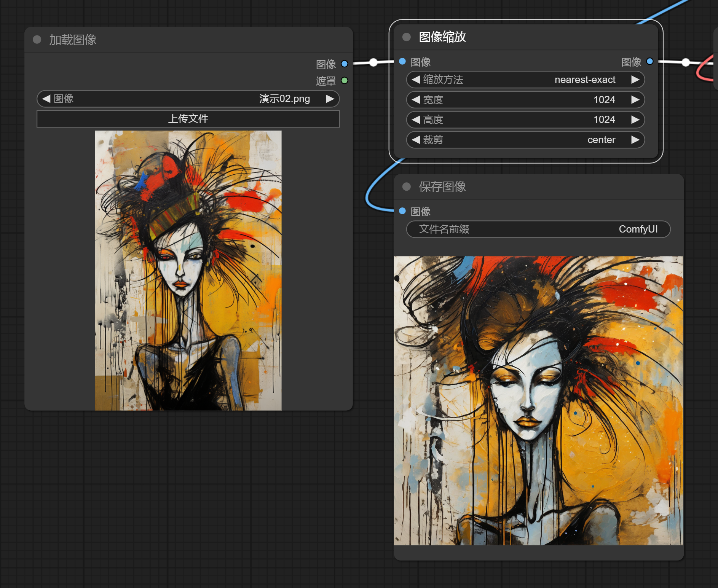
Task: Click the 遮罩 green output port
Action: (345, 81)
